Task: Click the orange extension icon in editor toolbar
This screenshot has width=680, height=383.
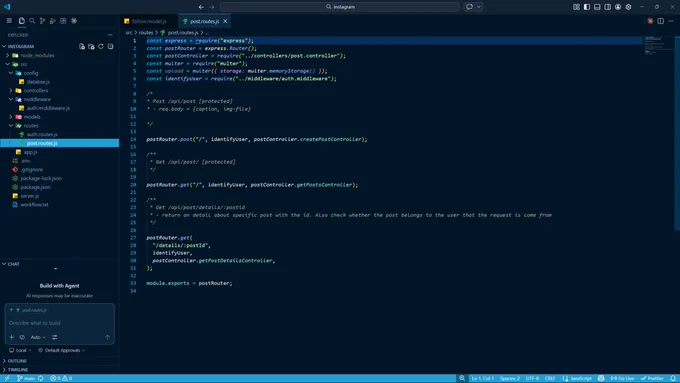Action: pos(650,21)
